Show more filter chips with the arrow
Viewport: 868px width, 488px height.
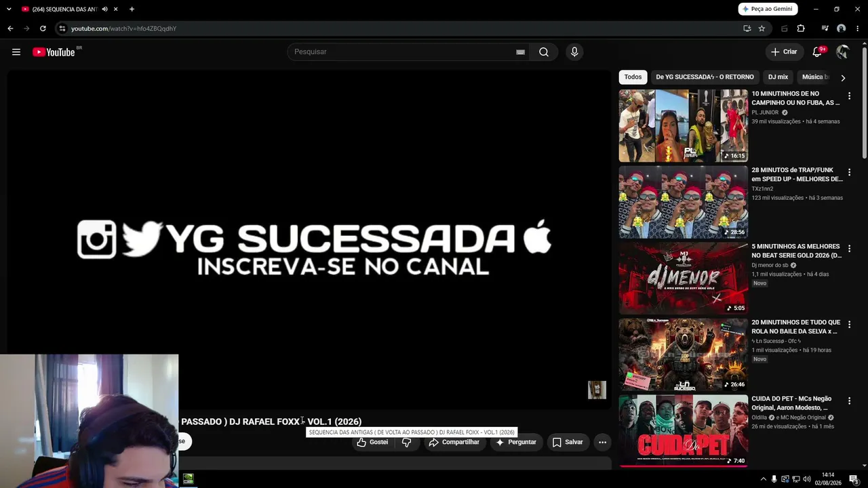point(843,78)
